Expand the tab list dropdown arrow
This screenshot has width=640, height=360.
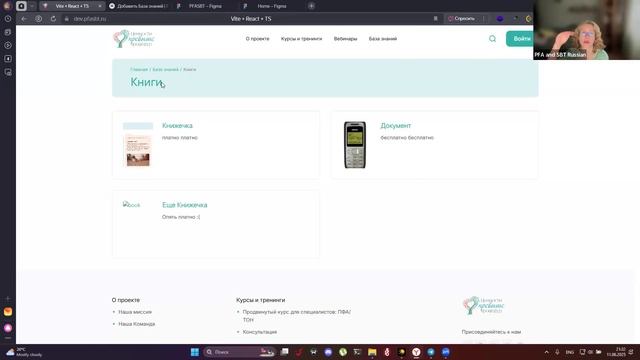pos(32,6)
